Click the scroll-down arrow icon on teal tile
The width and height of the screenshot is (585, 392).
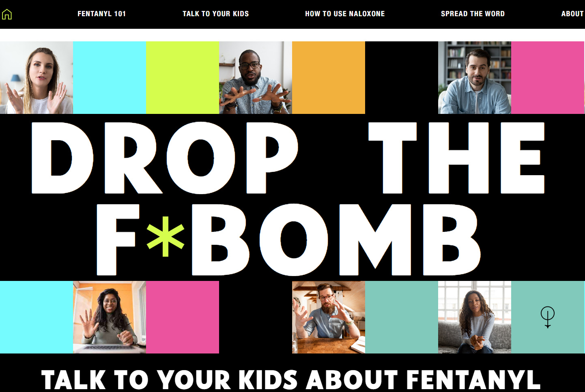[548, 317]
